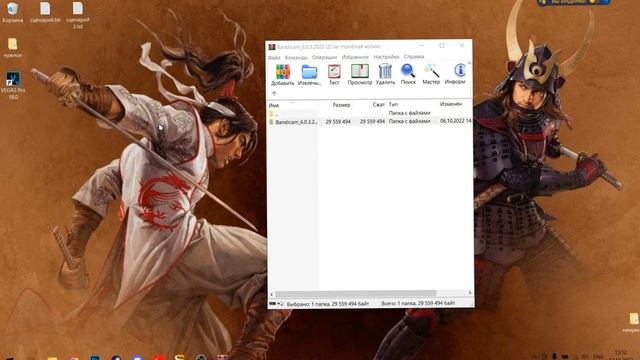Click the status bar drive icon
Image resolution: width=640 pixels, height=360 pixels.
click(273, 304)
